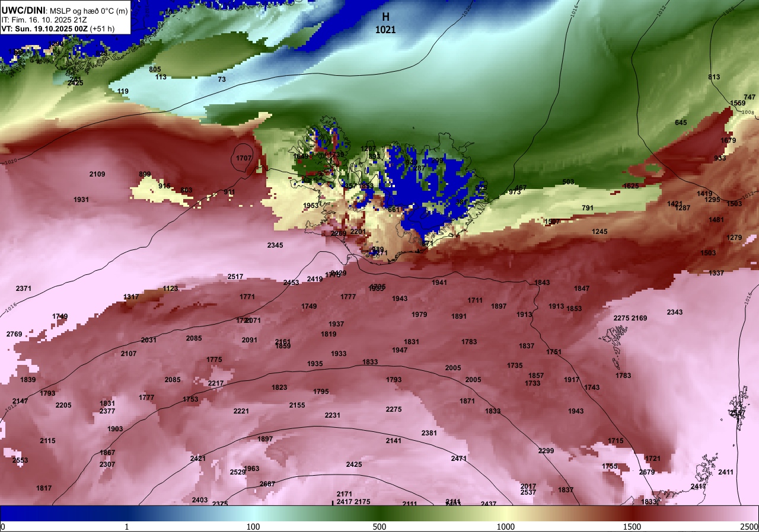Image resolution: width=759 pixels, height=532 pixels.
Task: Click the 2141 height label
Action: click(x=394, y=441)
